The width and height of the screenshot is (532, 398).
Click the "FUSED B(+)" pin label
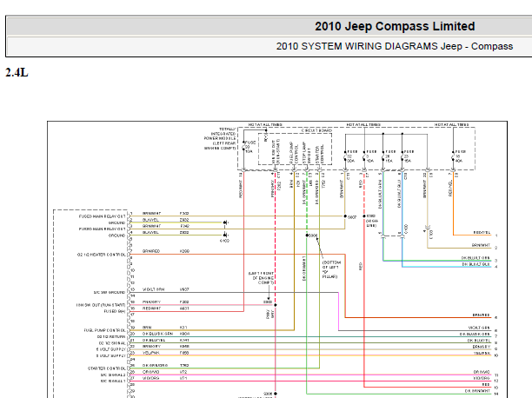tap(115, 311)
